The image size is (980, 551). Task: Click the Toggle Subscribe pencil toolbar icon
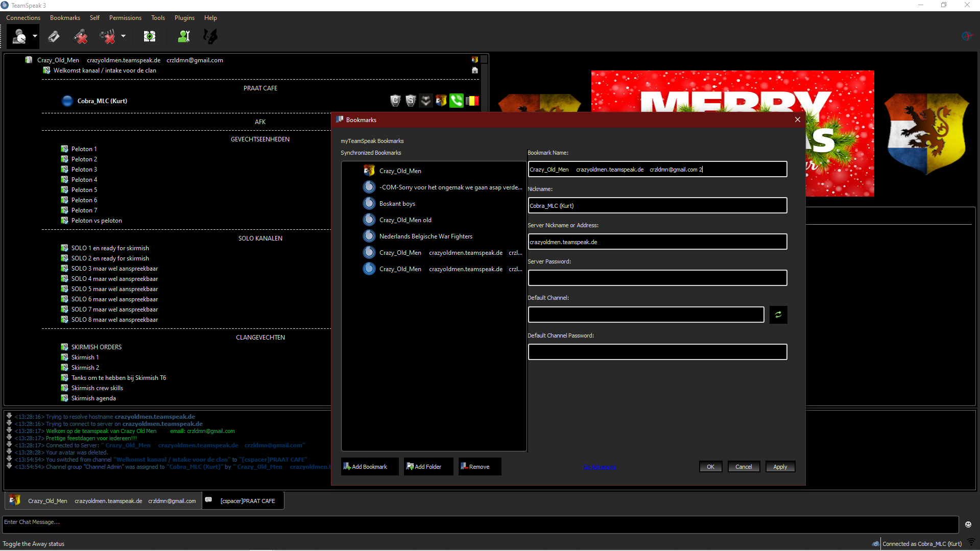pyautogui.click(x=54, y=36)
